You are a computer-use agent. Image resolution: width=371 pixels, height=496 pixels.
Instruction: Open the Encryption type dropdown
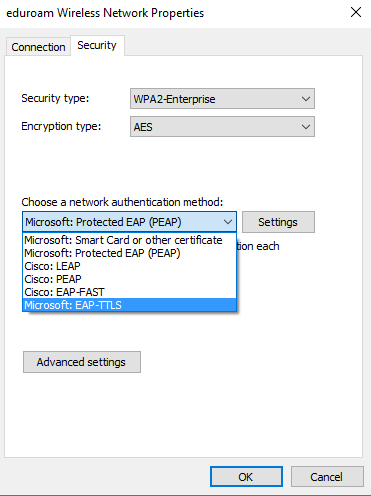click(222, 127)
